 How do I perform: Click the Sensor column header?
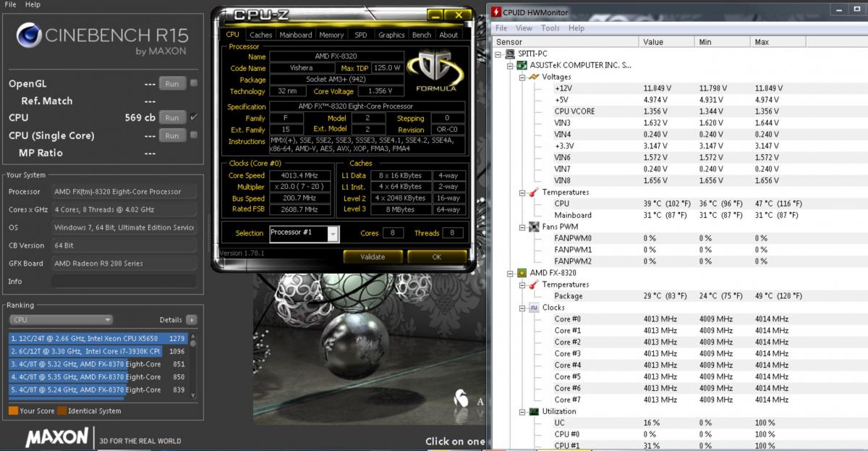pos(565,42)
